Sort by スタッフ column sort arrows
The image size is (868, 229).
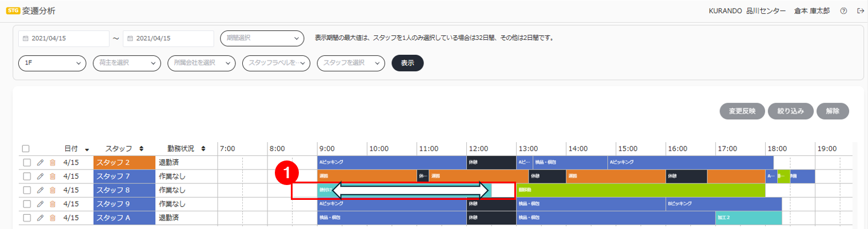(141, 148)
